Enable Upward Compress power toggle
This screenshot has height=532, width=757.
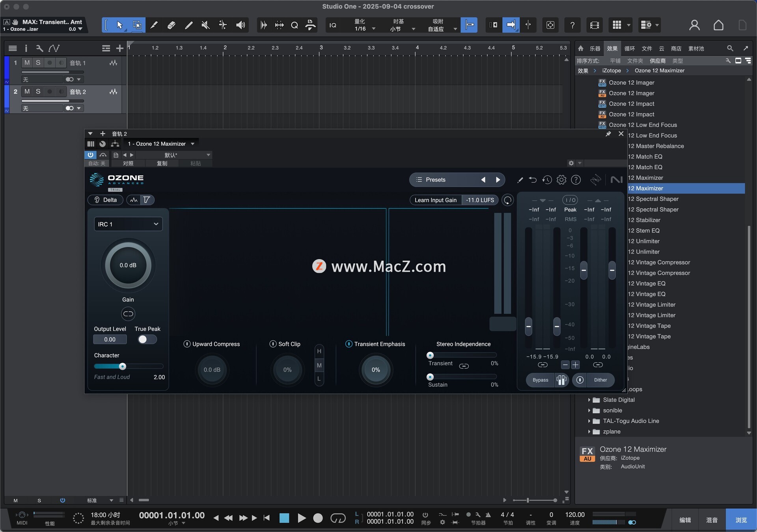187,344
